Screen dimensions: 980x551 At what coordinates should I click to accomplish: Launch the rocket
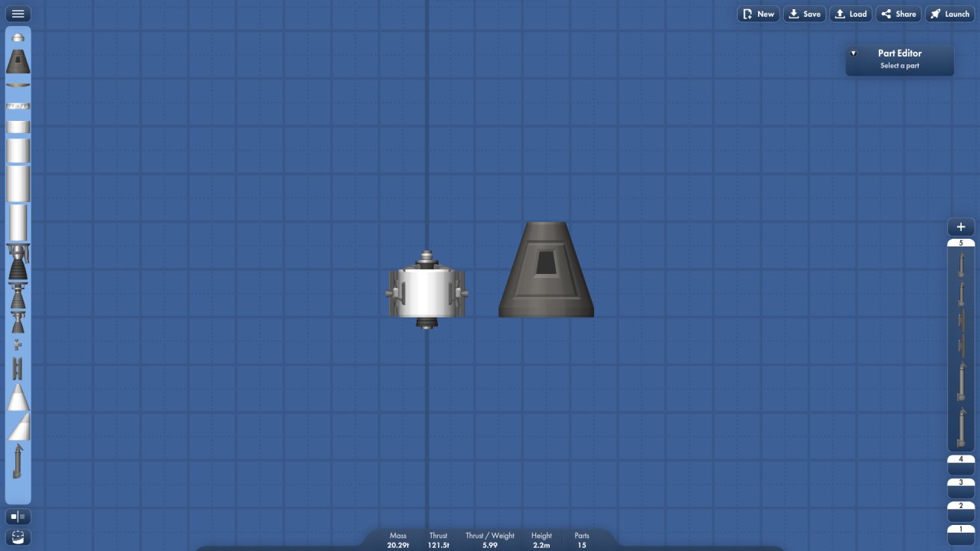coord(949,14)
